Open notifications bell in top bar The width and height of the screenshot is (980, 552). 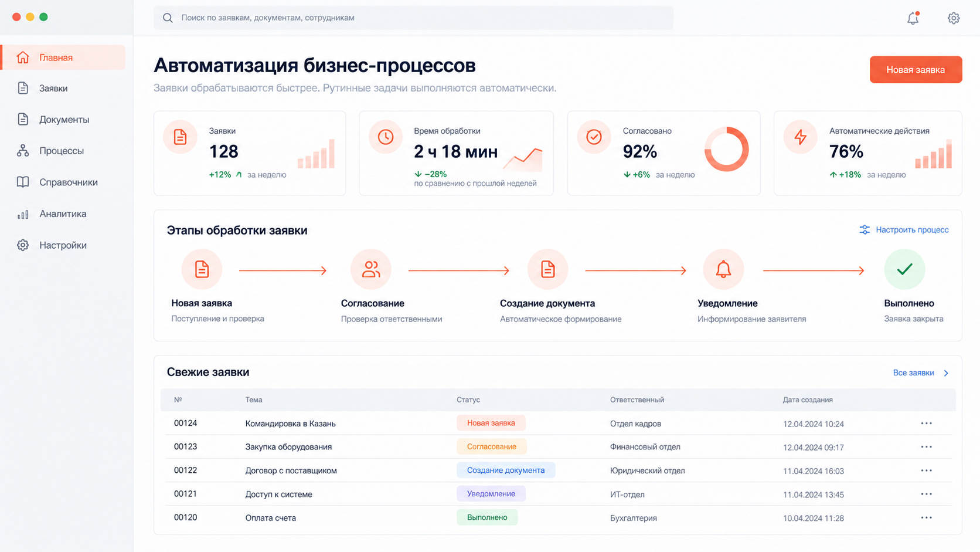pyautogui.click(x=913, y=18)
